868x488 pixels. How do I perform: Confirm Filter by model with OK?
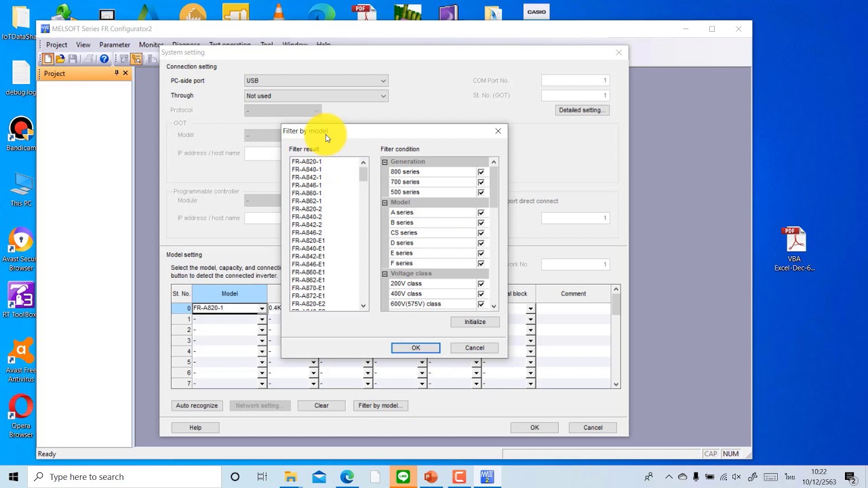click(x=416, y=348)
